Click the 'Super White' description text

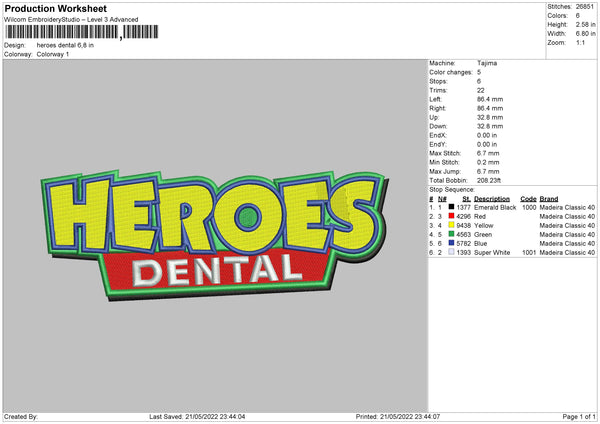[492, 253]
